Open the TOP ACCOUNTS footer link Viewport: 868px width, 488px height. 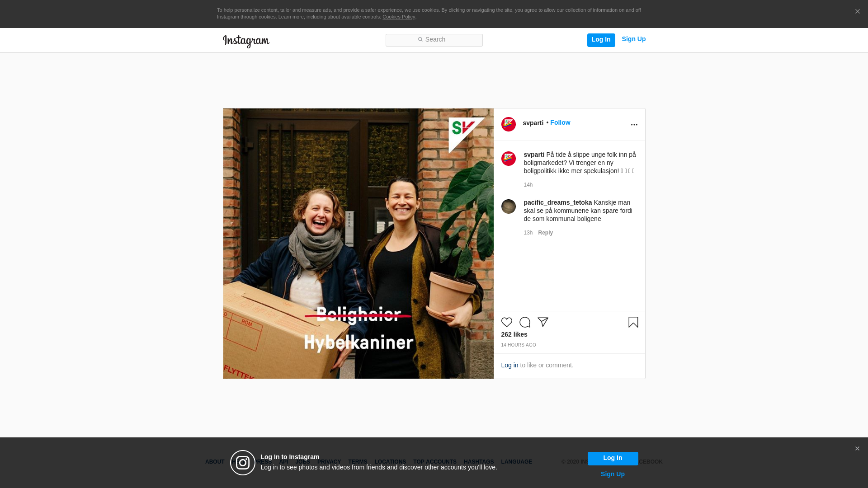(435, 462)
